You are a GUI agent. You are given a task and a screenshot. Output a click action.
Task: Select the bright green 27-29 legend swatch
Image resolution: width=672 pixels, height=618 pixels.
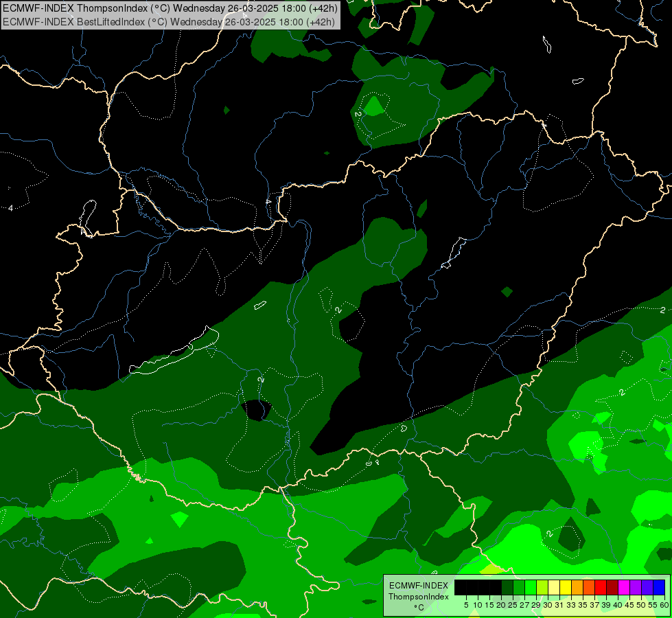click(x=531, y=587)
